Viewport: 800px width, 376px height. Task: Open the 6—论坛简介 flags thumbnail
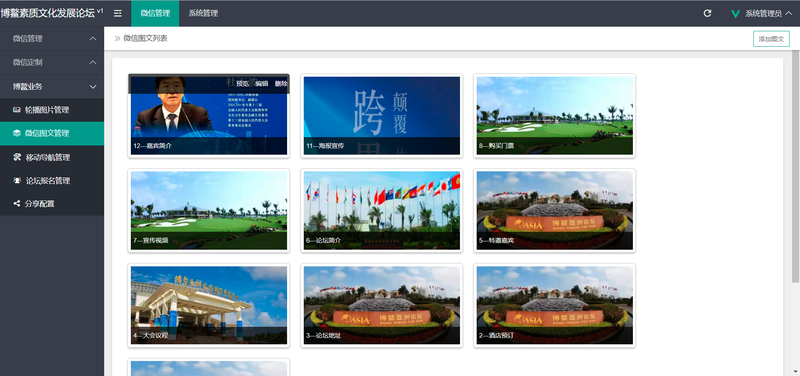(x=382, y=210)
